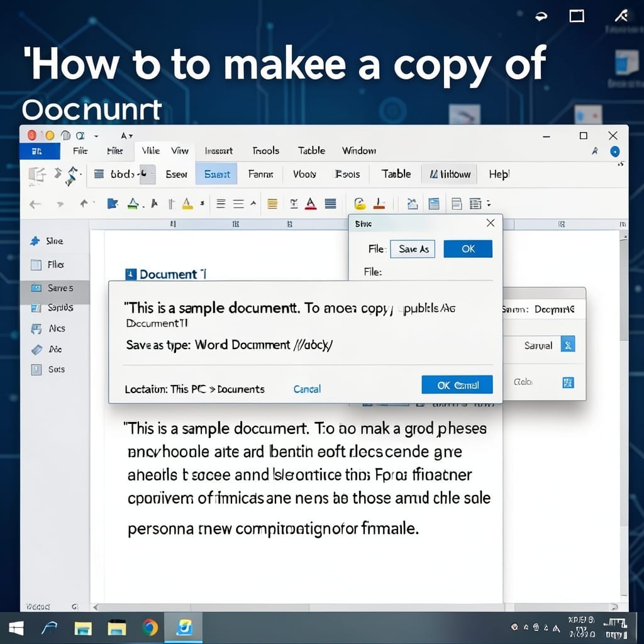Click the Save As button

(413, 249)
